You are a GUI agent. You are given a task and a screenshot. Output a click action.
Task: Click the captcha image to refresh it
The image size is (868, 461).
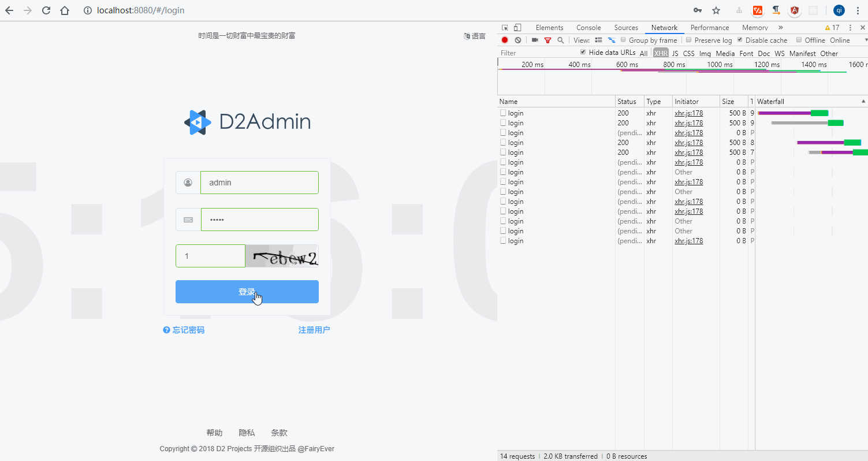282,256
